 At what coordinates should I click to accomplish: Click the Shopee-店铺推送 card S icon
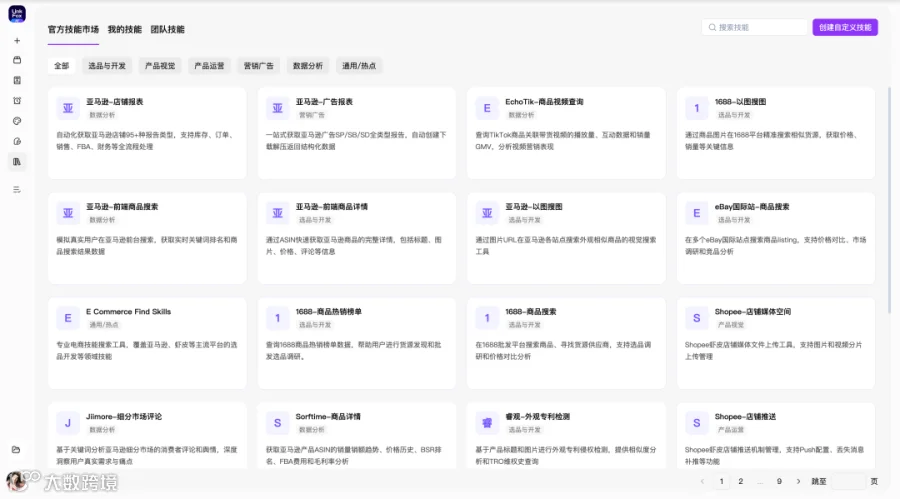click(696, 423)
